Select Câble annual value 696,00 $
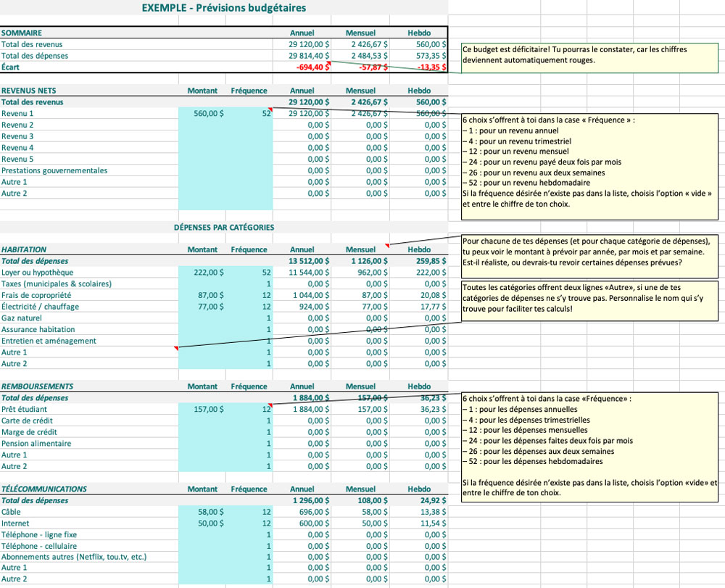 pyautogui.click(x=315, y=512)
